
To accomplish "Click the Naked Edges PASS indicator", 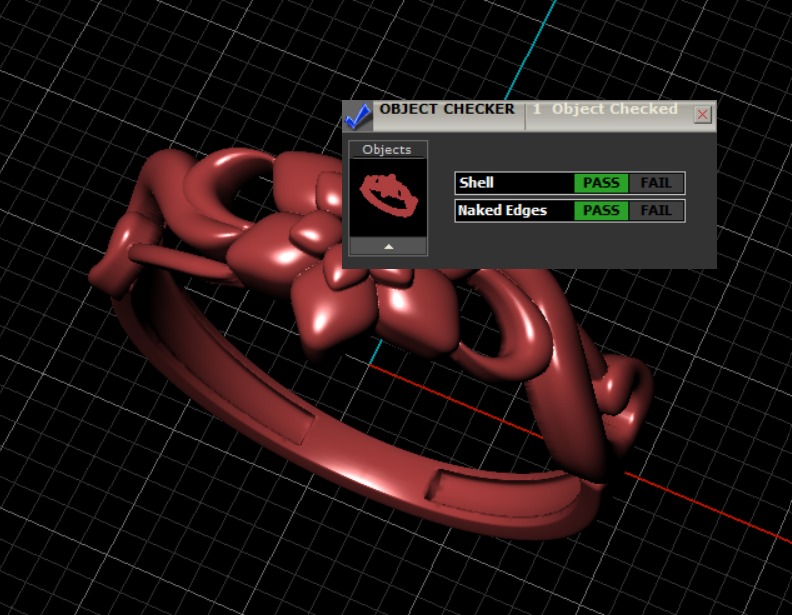I will tap(601, 211).
